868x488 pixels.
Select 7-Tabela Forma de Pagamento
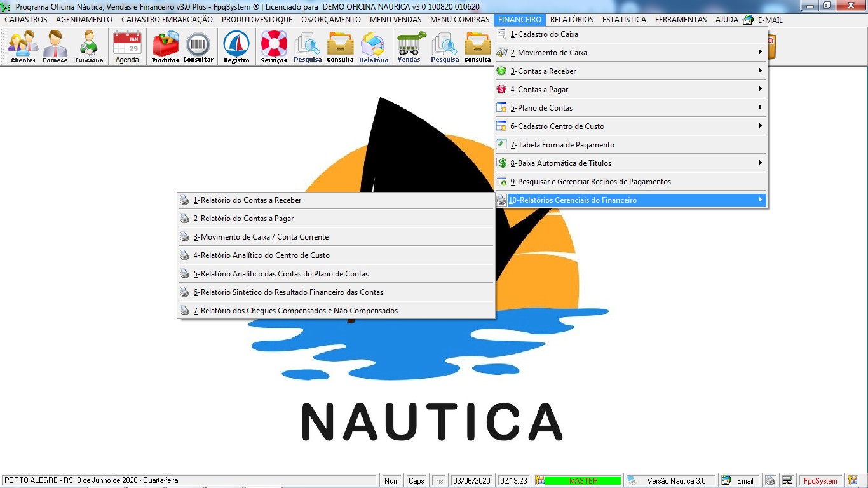(630, 145)
